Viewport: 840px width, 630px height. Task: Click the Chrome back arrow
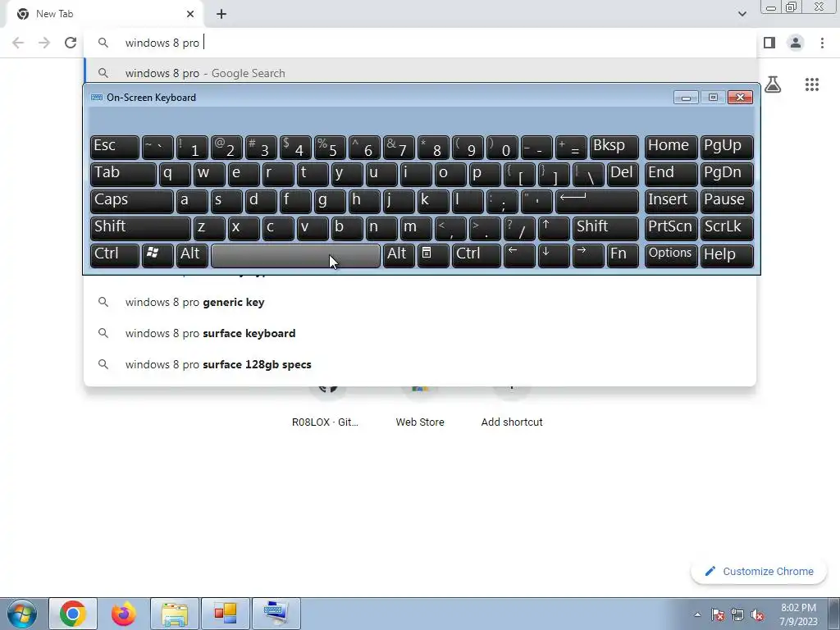tap(18, 43)
